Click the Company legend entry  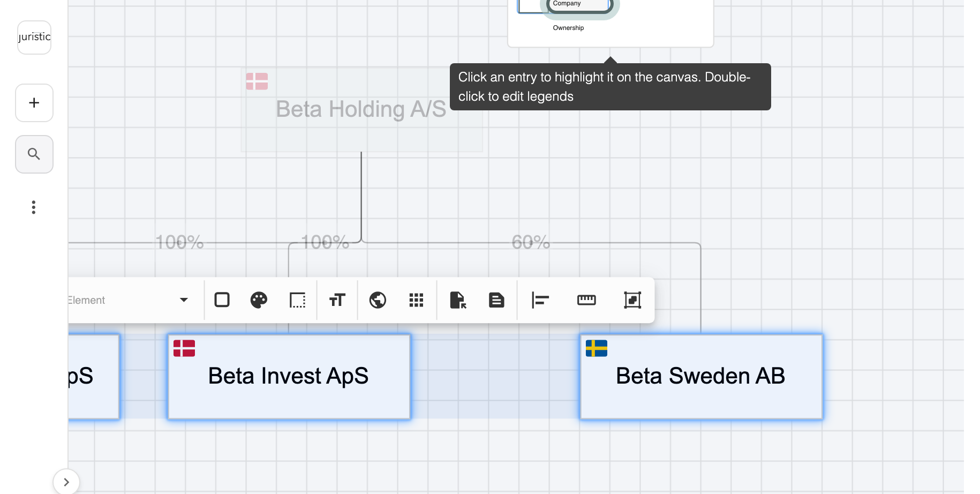click(567, 4)
